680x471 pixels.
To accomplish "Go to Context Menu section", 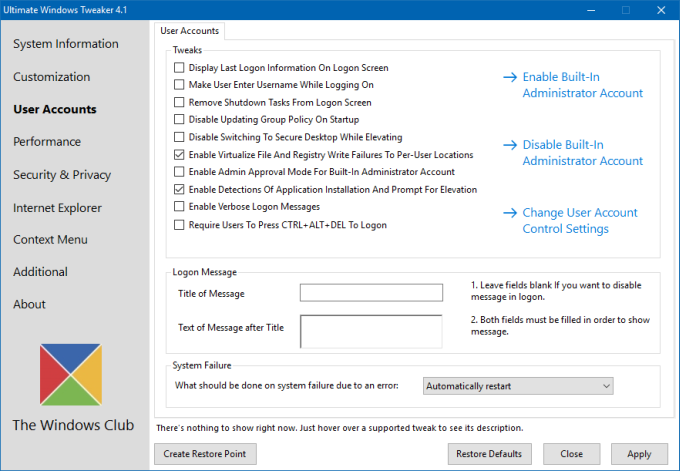I will (x=50, y=240).
